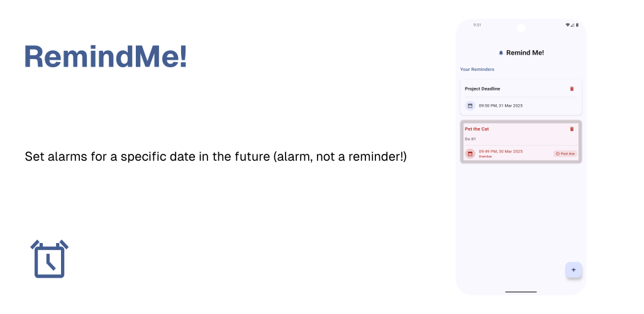
Task: Tap the bottom navigation gesture bar
Action: click(x=521, y=291)
